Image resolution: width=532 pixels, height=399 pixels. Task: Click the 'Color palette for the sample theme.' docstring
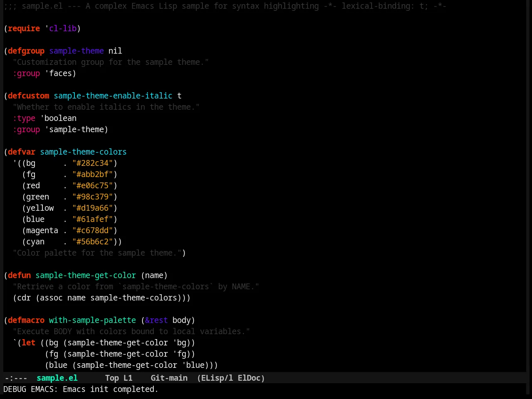click(97, 253)
